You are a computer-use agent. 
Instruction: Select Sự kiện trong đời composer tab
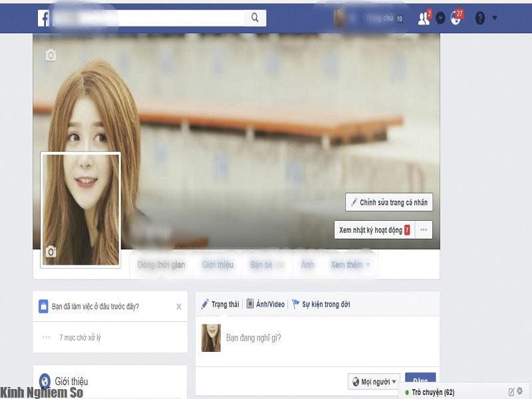321,304
